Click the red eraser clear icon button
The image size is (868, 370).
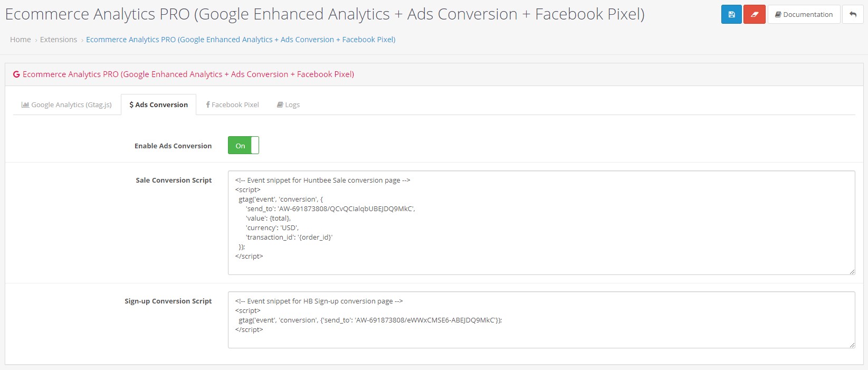[x=755, y=14]
